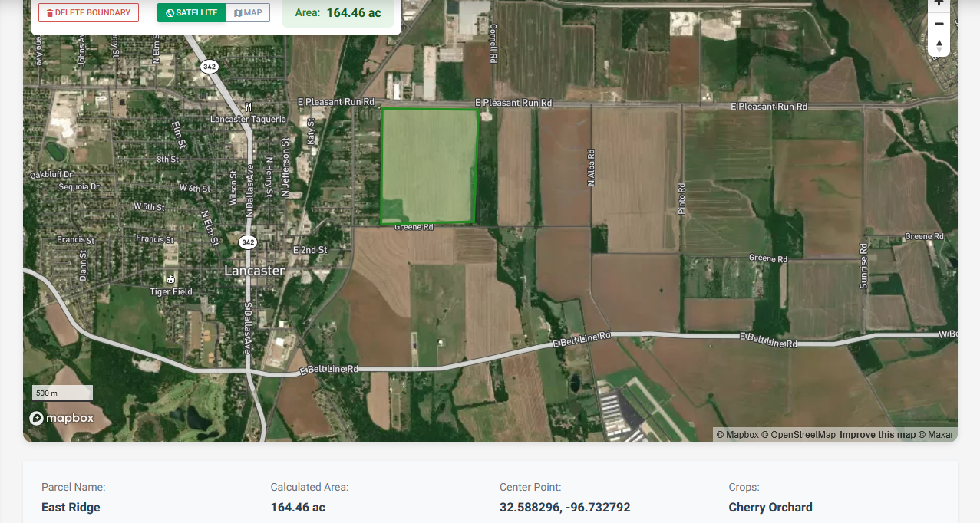Click the Delete Boundary button
Viewport: 980px width, 523px height.
[x=89, y=13]
